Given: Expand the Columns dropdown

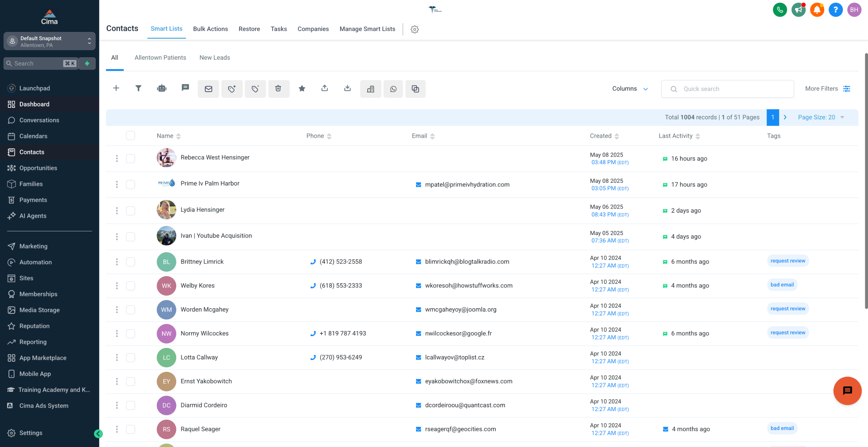Looking at the screenshot, I should click(x=630, y=89).
